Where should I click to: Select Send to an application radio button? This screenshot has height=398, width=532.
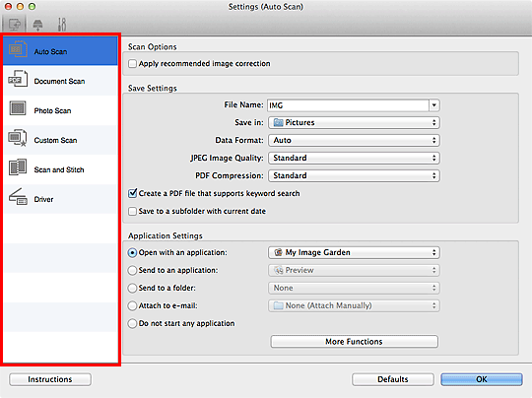point(132,270)
